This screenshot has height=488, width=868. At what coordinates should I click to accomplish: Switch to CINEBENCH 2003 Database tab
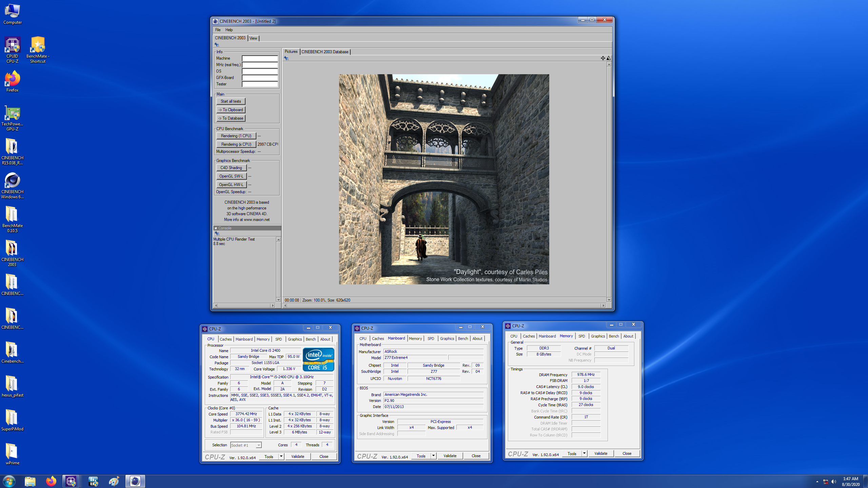tap(325, 52)
